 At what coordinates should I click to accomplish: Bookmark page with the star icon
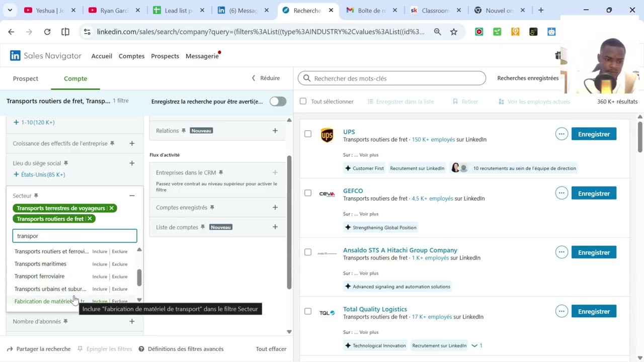point(454,32)
